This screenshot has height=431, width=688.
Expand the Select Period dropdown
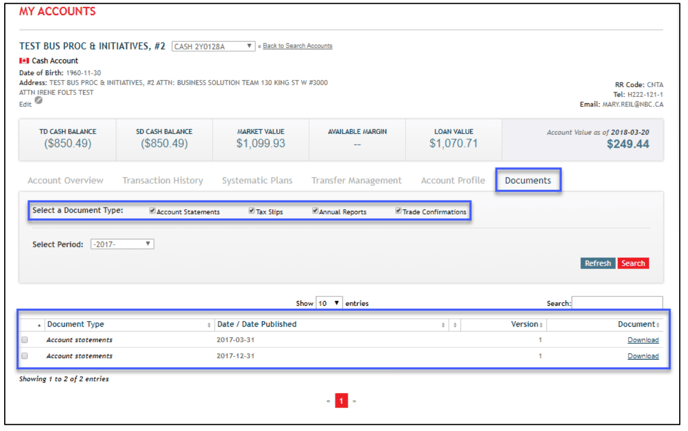click(x=122, y=244)
